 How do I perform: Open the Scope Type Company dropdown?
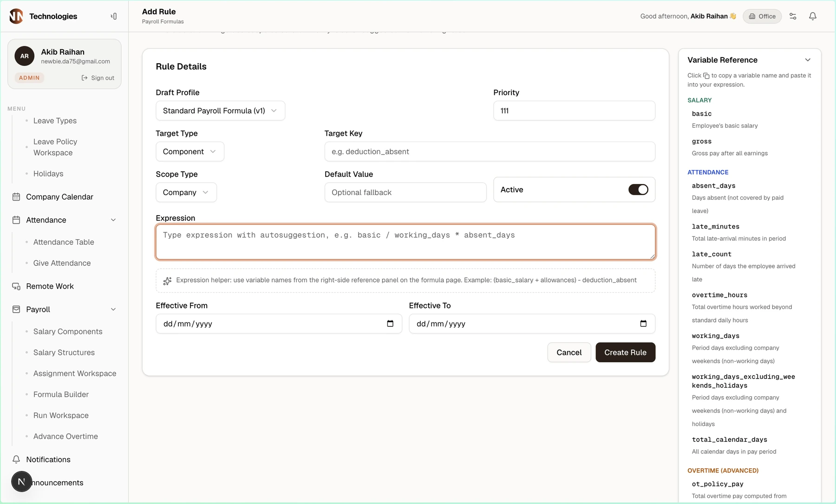[x=186, y=192]
